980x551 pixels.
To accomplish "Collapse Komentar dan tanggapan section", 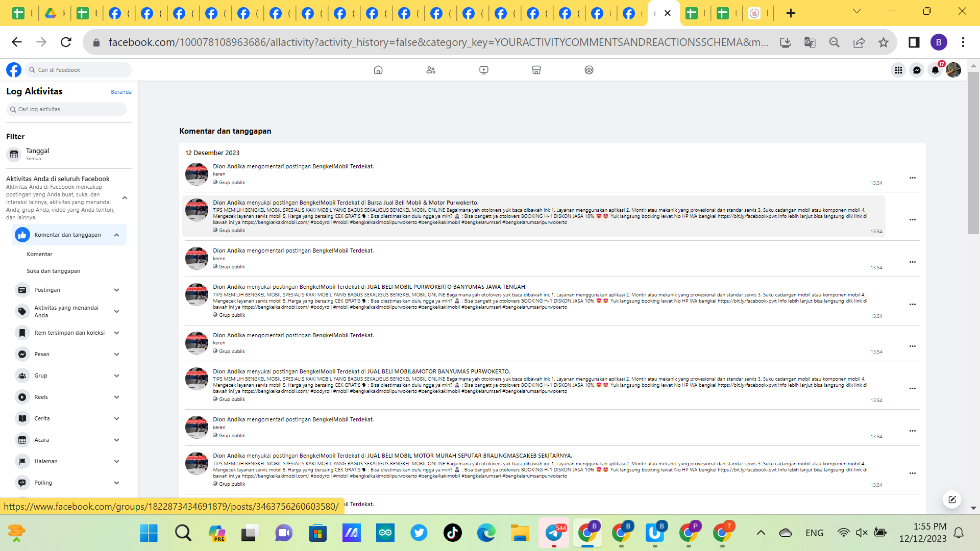I will pos(116,235).
